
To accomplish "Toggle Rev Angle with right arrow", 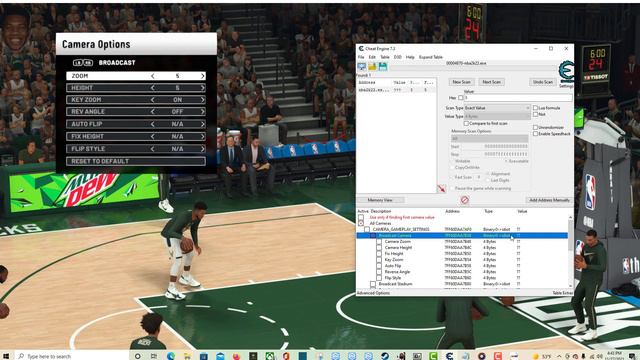I will [202, 111].
